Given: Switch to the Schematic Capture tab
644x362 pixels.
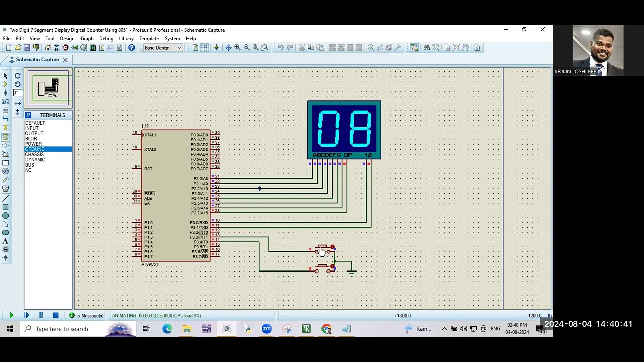Looking at the screenshot, I should pos(37,59).
